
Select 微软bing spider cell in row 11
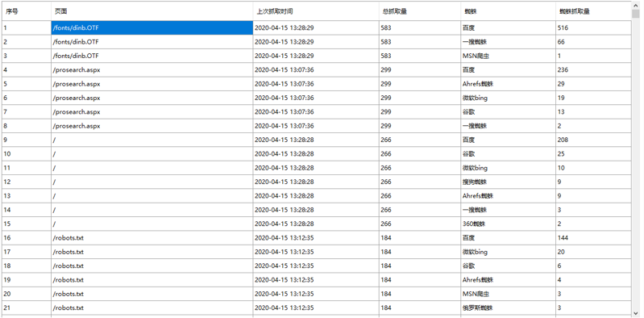508,168
